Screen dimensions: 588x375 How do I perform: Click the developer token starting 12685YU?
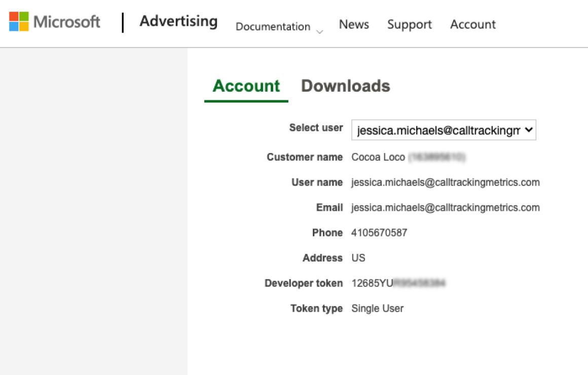(398, 283)
